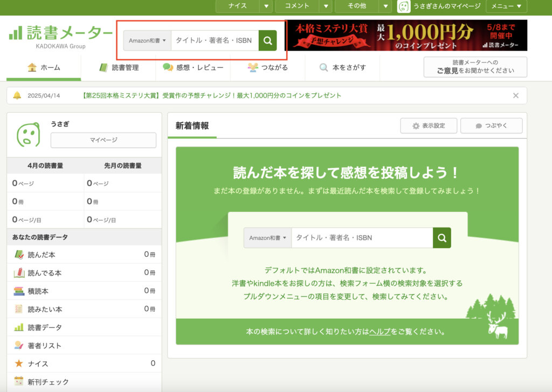Viewport: 552px width, 392px height.
Task: Open the ナイス dropdown arrow in top bar
Action: [x=266, y=6]
